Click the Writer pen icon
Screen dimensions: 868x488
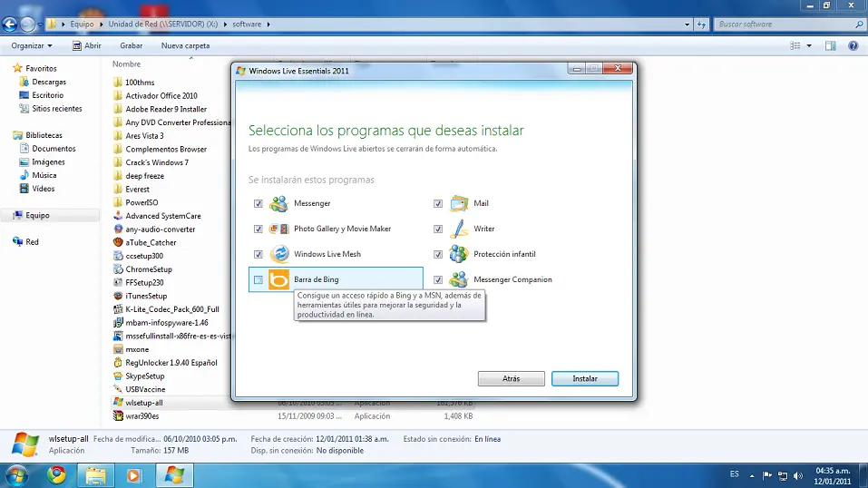458,229
